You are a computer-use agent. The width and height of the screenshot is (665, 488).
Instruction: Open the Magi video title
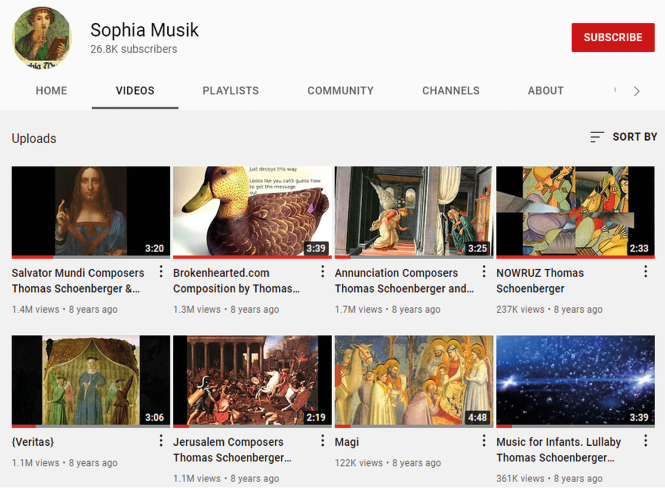[x=346, y=442]
